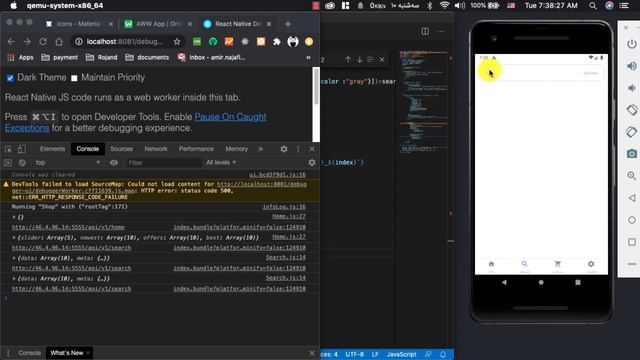Click the debugger page vertical scrollbar

tap(316, 87)
